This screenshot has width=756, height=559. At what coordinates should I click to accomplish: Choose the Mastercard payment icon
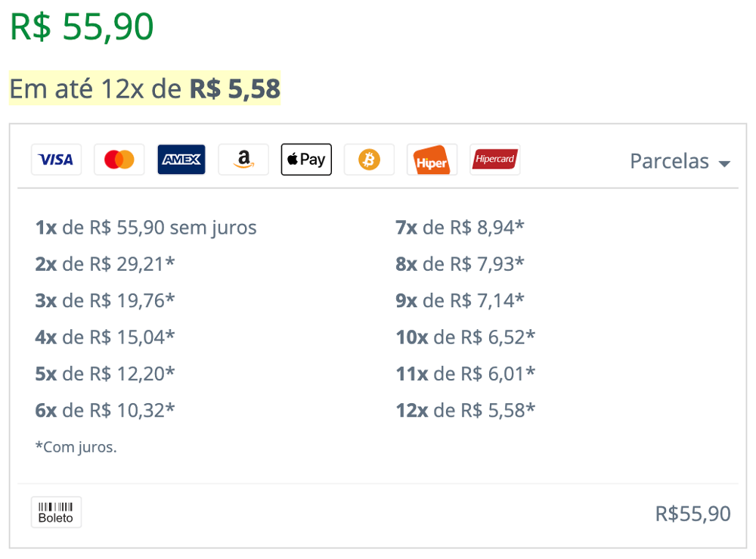coord(119,159)
